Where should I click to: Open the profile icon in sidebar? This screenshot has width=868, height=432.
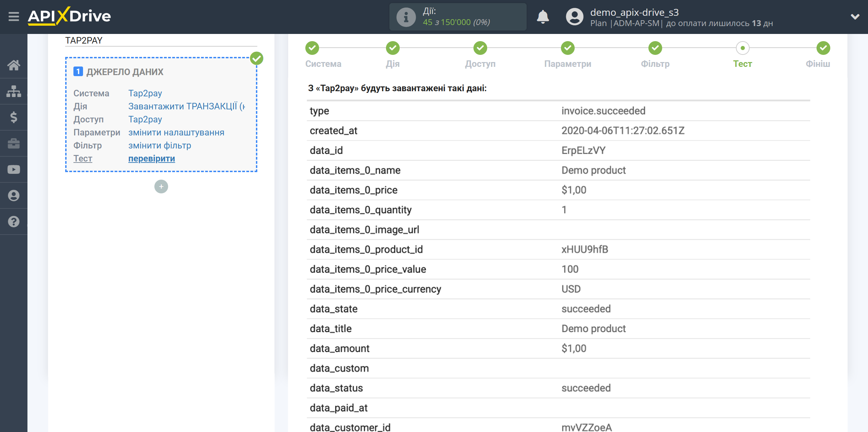14,195
